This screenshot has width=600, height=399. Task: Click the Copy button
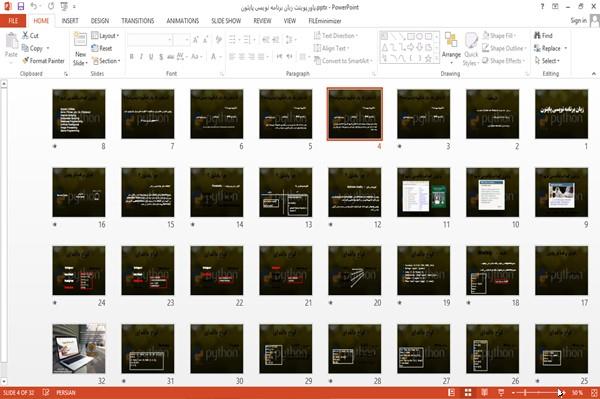coord(33,48)
